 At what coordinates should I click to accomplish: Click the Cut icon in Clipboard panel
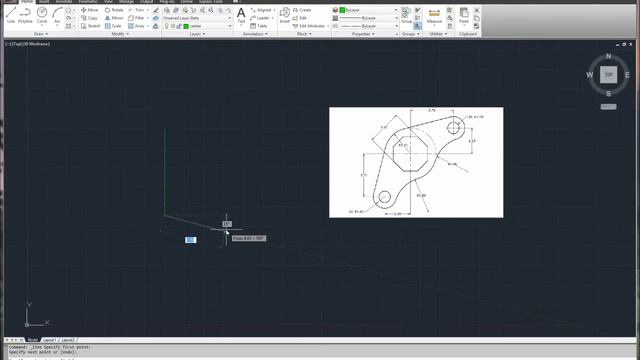476,10
